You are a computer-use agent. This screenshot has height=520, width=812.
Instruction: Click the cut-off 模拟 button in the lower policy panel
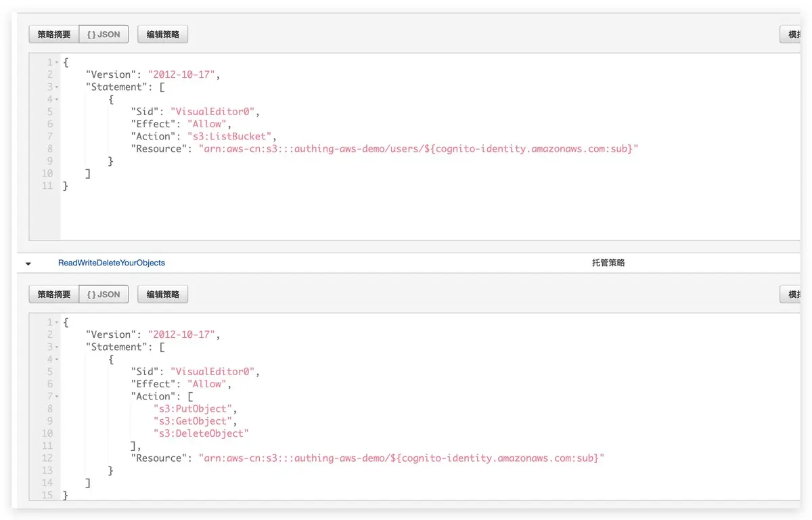[790, 295]
